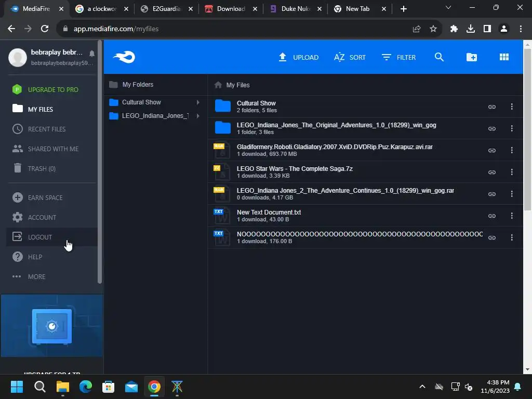
Task: Bookmark this page with star icon
Action: tap(433, 29)
